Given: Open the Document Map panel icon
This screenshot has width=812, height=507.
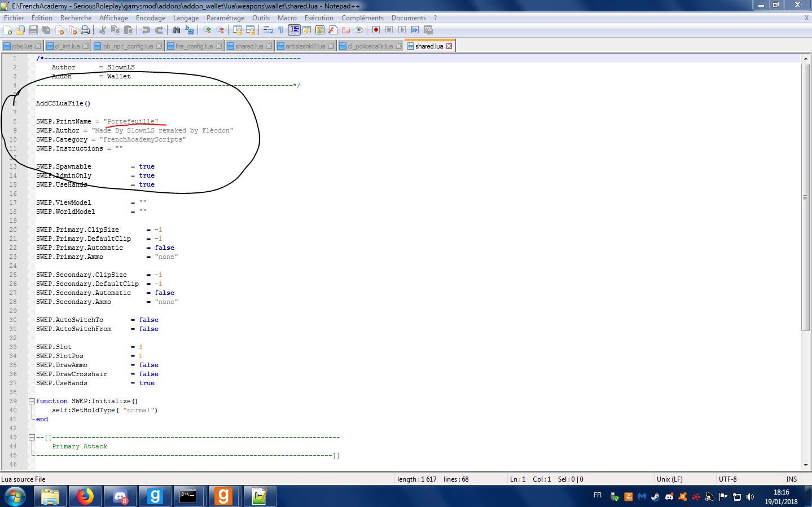Looking at the screenshot, I should click(320, 30).
